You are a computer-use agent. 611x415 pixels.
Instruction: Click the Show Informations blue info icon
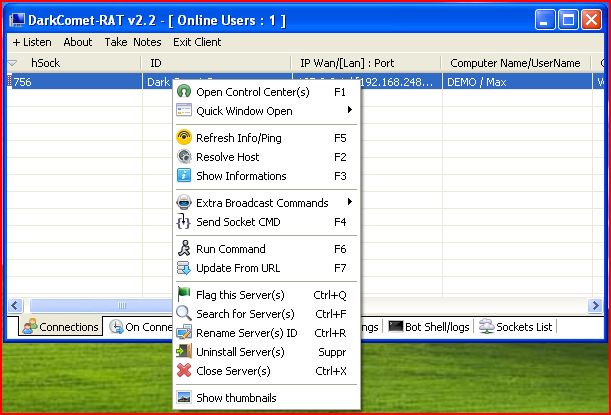click(184, 175)
